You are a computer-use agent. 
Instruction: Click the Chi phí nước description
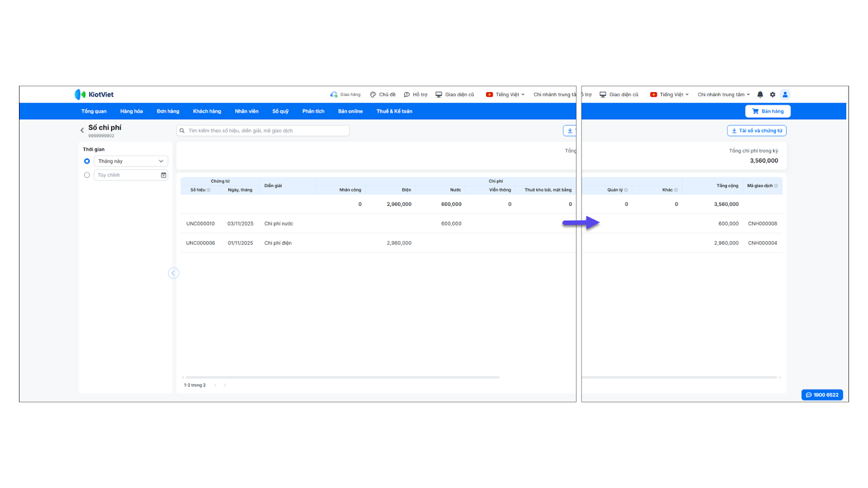[279, 223]
